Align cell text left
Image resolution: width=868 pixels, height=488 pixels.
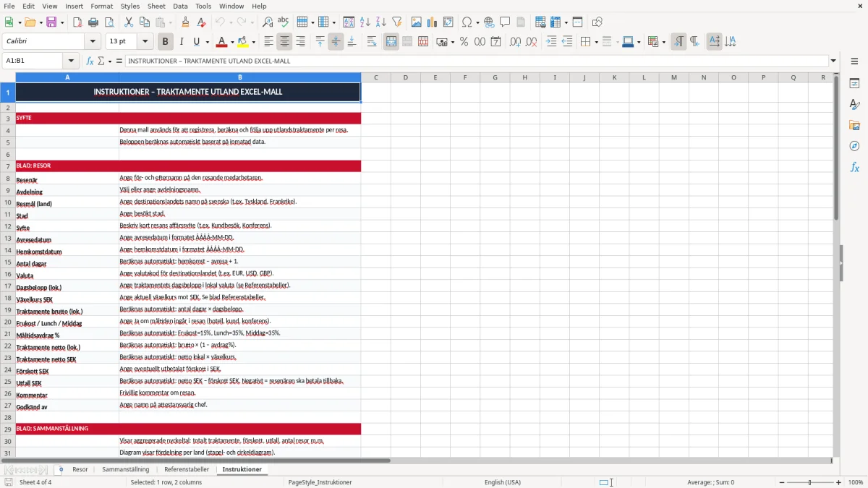(268, 42)
